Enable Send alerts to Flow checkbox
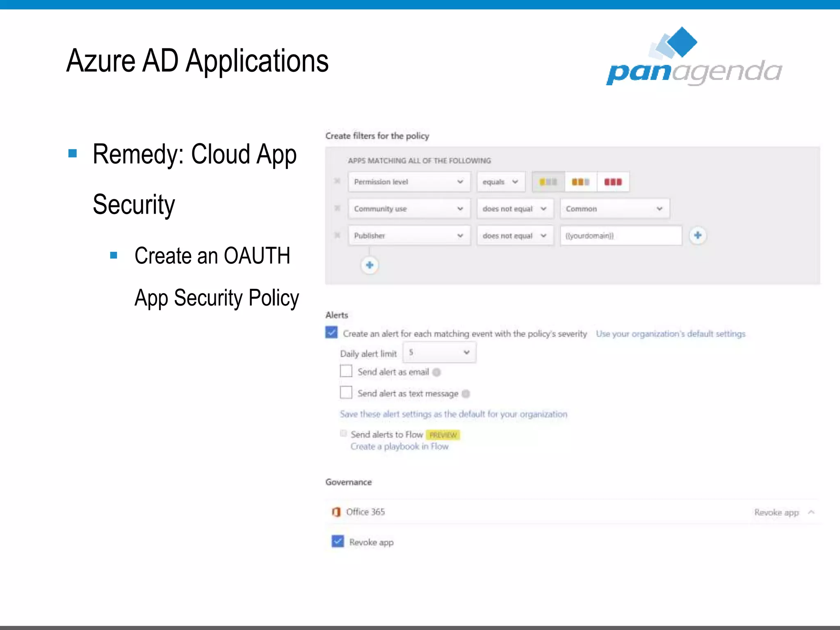Image resolution: width=840 pixels, height=630 pixels. tap(343, 433)
